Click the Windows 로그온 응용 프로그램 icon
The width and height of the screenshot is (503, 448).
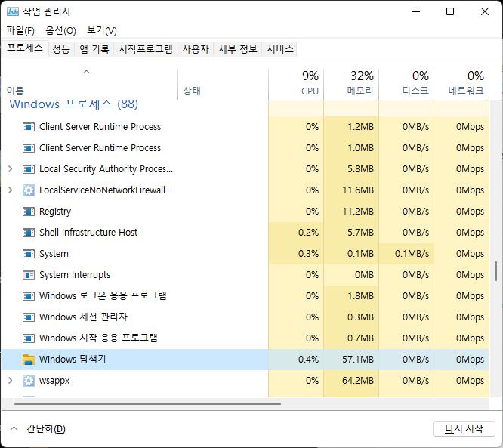(29, 296)
